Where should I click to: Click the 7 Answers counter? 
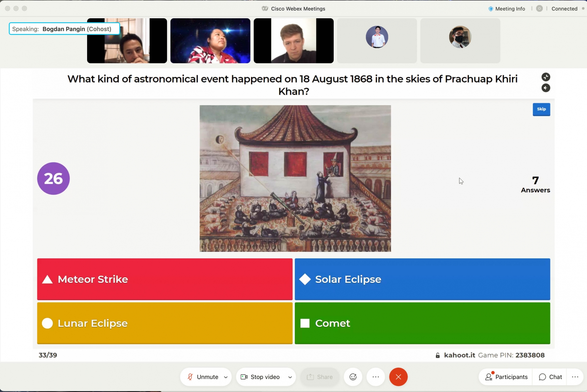click(535, 185)
